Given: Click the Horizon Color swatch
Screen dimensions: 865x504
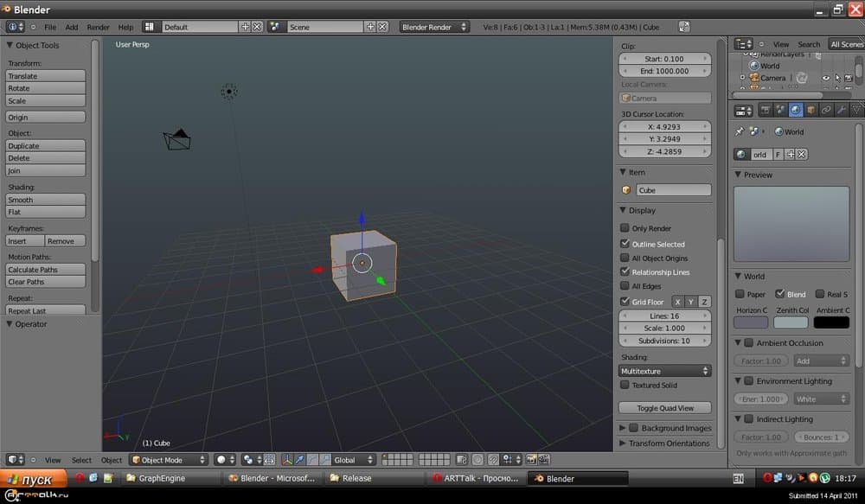Looking at the screenshot, I should click(751, 322).
